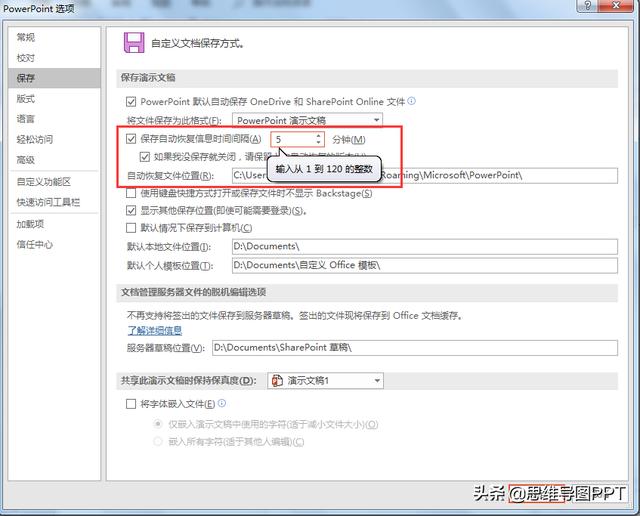Click the 服务器草稿位置 input field
Image resolution: width=640 pixels, height=516 pixels.
[415, 348]
